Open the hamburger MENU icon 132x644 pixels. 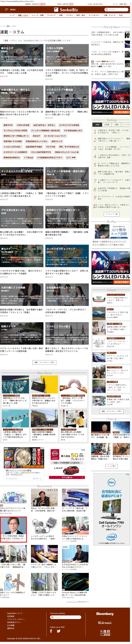6,9
